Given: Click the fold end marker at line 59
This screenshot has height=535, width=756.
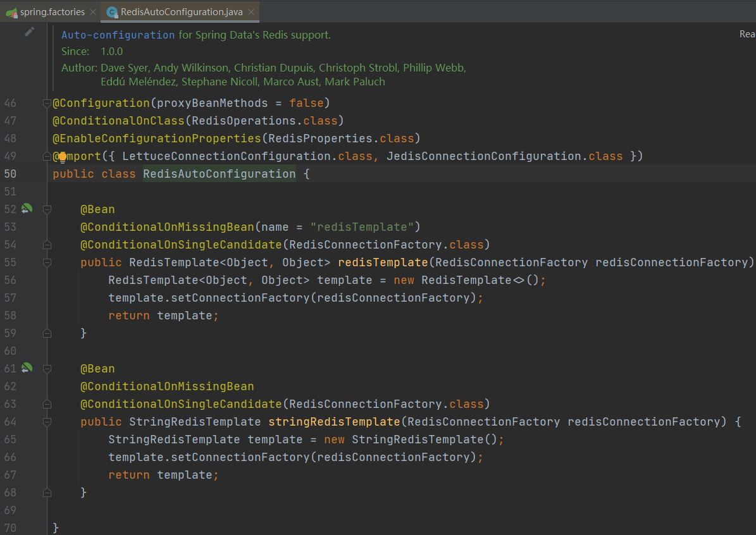Looking at the screenshot, I should [47, 333].
